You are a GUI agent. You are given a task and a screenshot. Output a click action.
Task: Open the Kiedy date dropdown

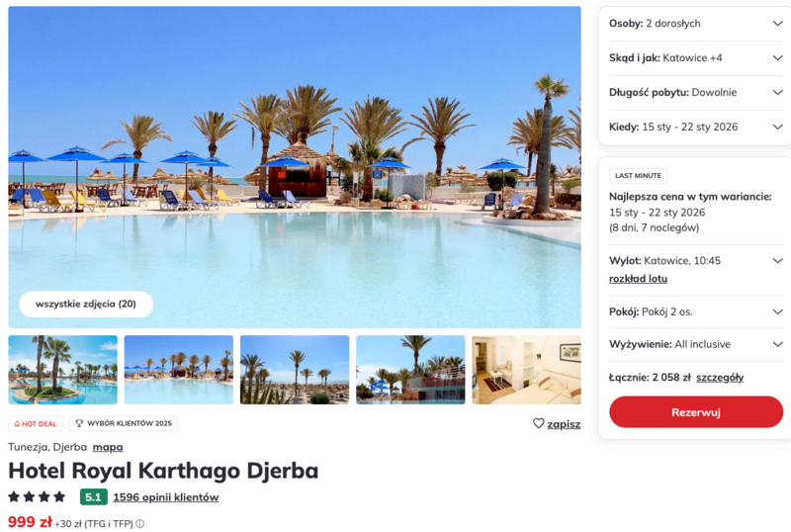(696, 127)
